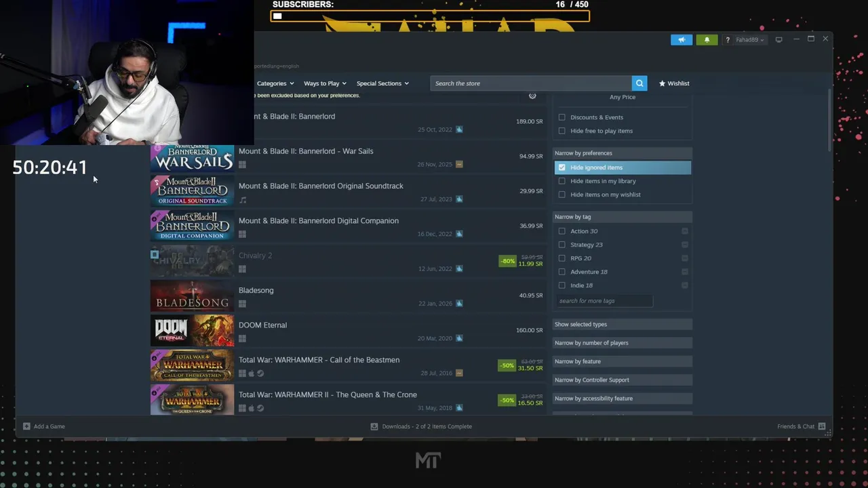868x488 pixels.
Task: Check Hide items on my wishlist
Action: tap(561, 195)
